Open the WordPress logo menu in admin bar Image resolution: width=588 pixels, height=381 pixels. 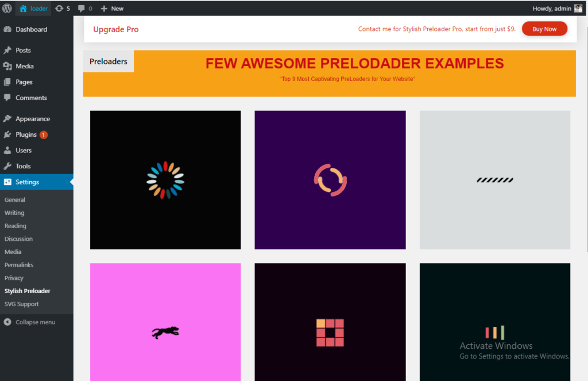(x=7, y=8)
